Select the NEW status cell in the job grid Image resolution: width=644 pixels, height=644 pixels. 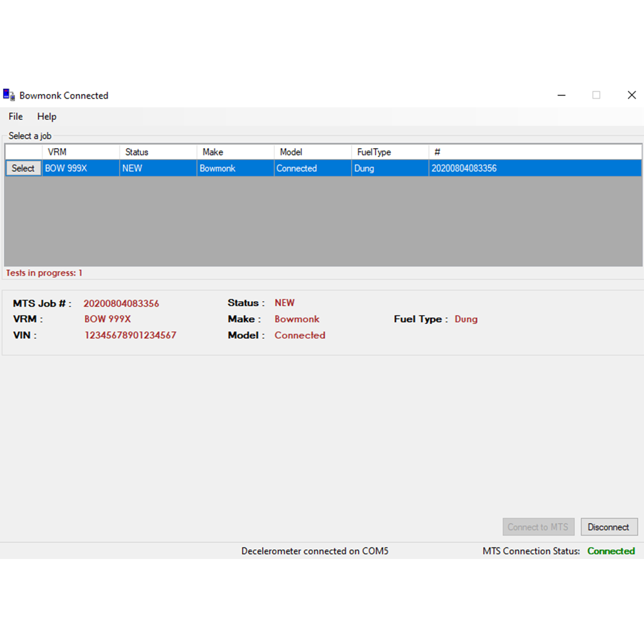(158, 168)
